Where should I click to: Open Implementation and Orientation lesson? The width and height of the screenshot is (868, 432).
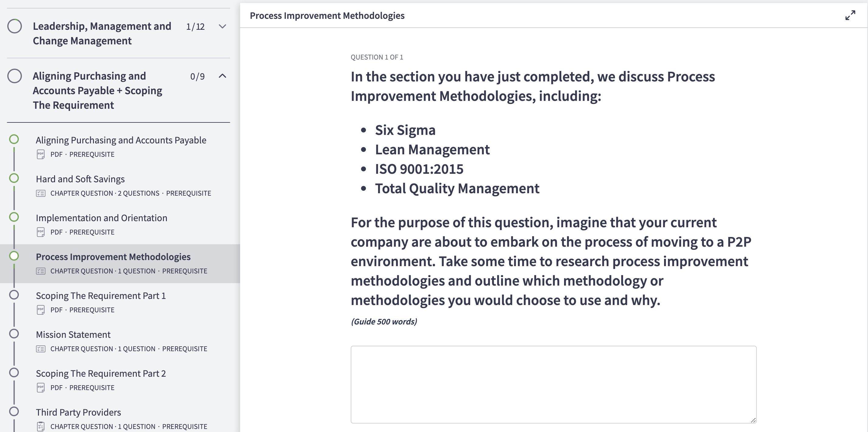tap(102, 218)
